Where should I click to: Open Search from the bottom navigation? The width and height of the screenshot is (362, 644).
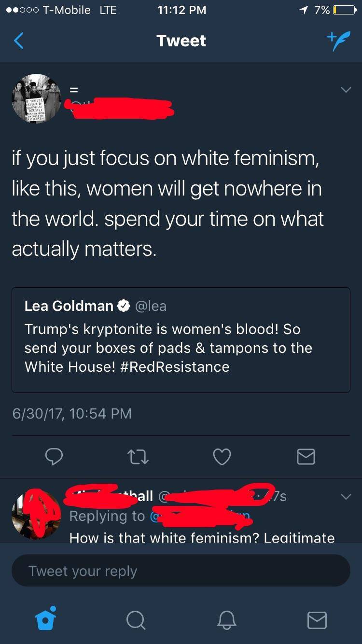[x=136, y=621]
